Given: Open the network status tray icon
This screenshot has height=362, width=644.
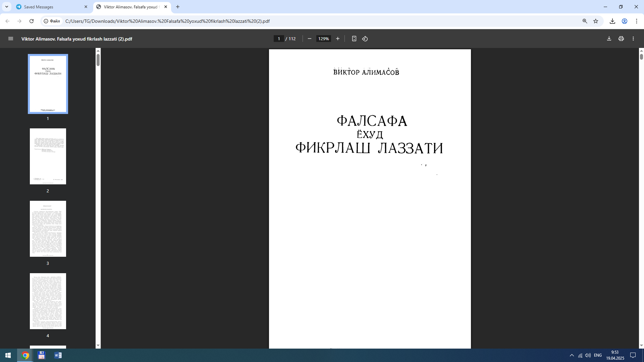Looking at the screenshot, I should (x=580, y=355).
